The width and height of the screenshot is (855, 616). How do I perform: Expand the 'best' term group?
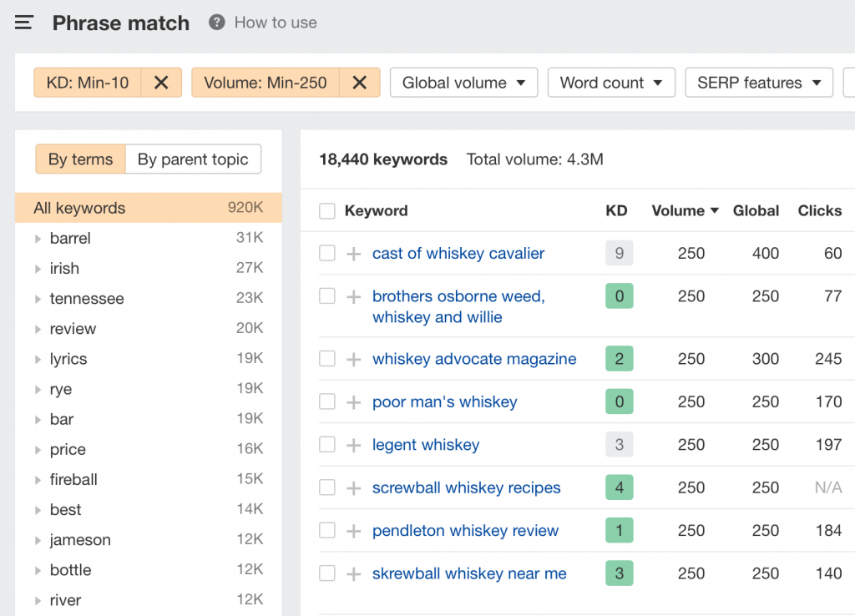[38, 510]
